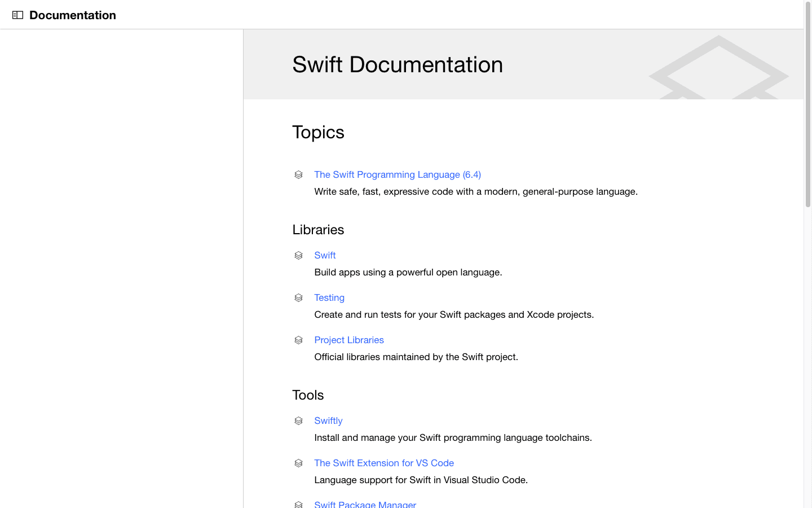Click the Swift Documentation page heading
The height and width of the screenshot is (508, 812).
pyautogui.click(x=398, y=64)
